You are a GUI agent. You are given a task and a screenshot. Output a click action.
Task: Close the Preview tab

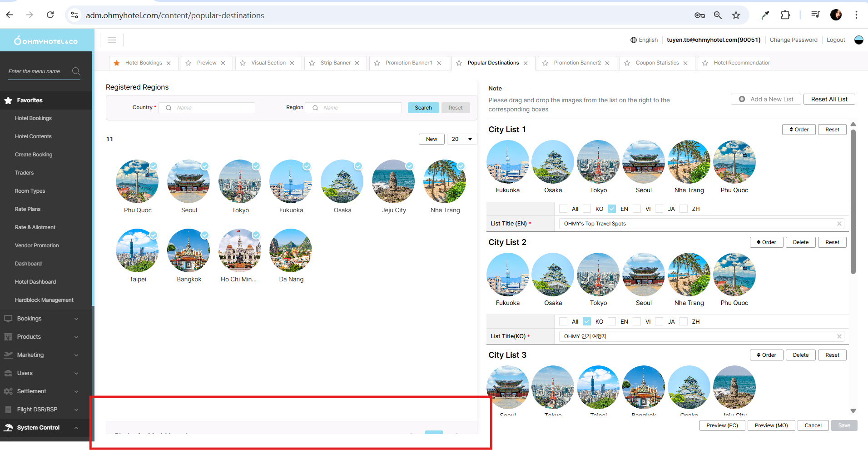(223, 63)
